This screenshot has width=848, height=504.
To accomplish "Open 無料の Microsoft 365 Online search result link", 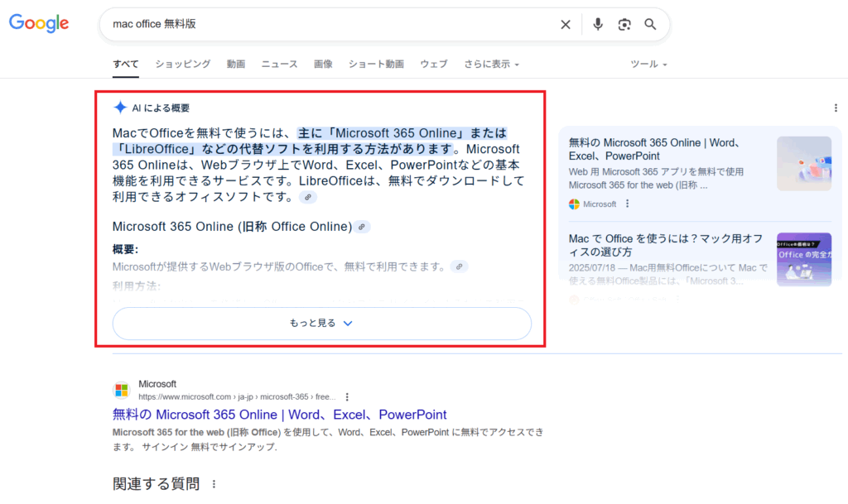I will (280, 415).
